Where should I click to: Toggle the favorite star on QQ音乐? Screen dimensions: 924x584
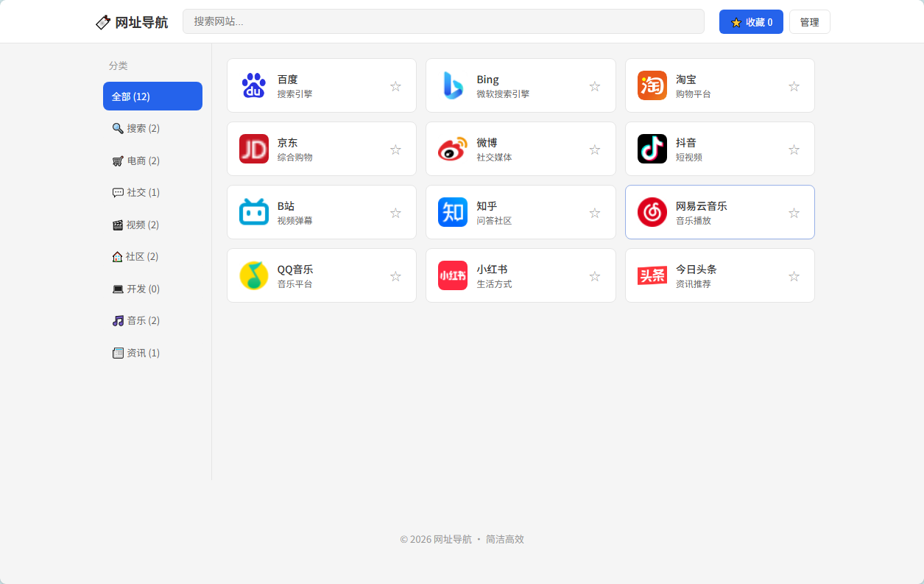pos(395,275)
